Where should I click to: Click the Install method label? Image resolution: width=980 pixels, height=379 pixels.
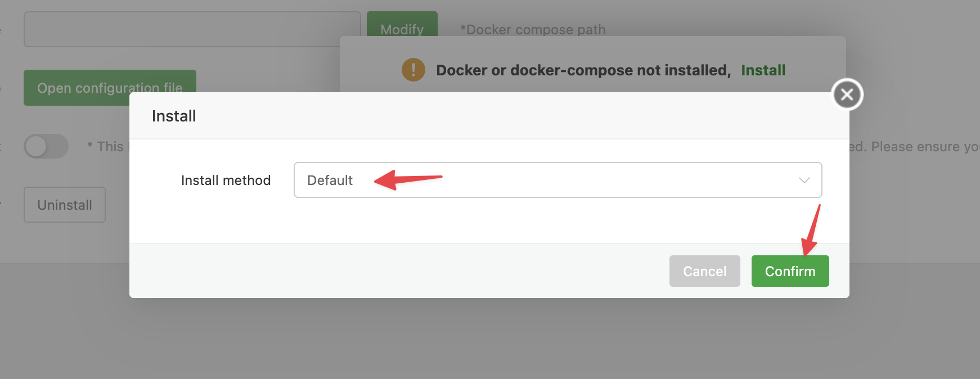pyautogui.click(x=226, y=181)
